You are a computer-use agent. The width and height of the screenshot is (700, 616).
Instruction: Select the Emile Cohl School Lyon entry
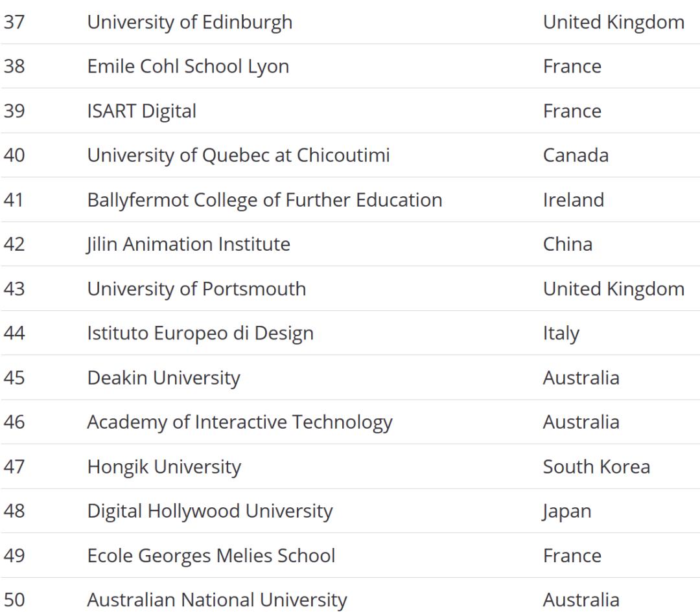point(188,66)
